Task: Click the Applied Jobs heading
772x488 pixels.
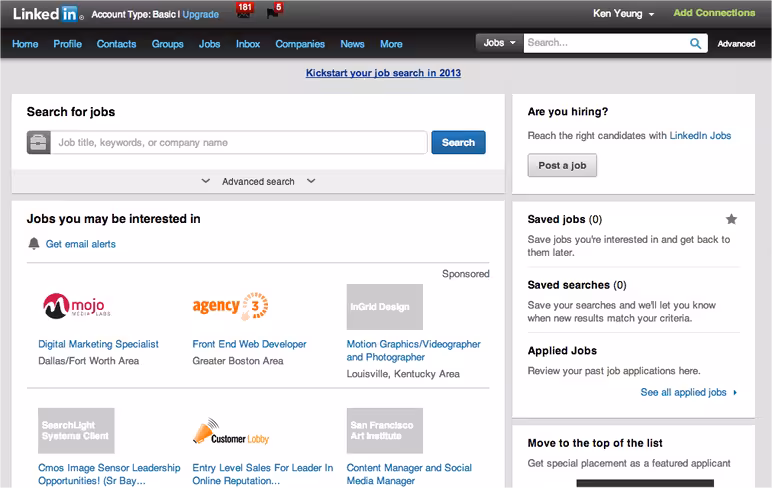Action: click(562, 351)
